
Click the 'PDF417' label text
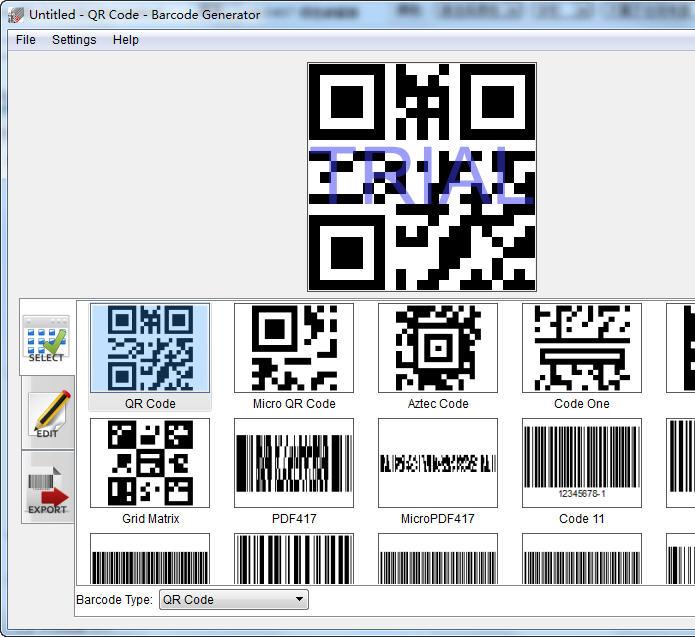point(294,518)
